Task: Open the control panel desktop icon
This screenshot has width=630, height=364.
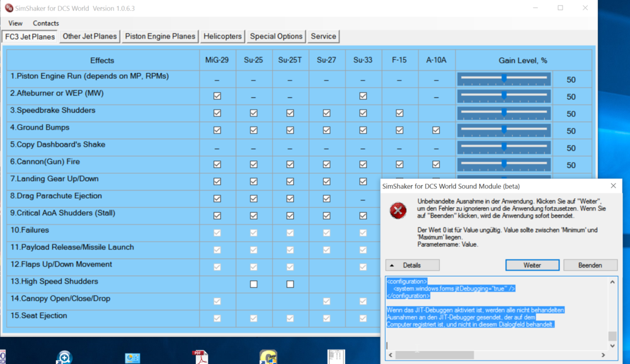Action: coord(132,358)
